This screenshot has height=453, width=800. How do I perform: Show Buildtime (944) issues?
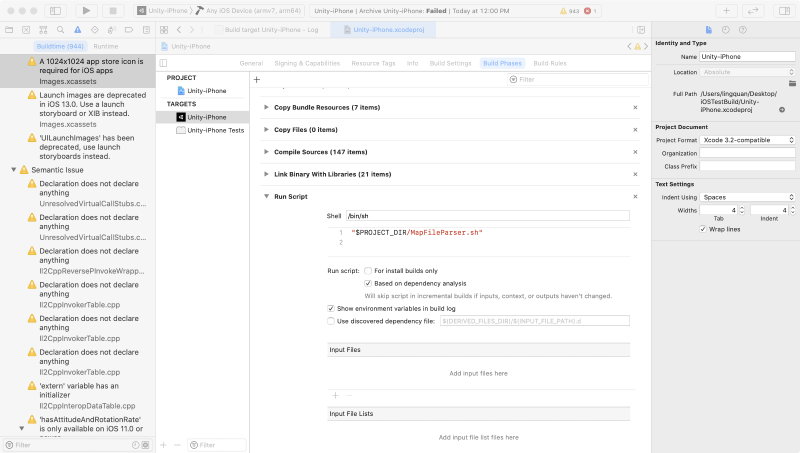[60, 46]
